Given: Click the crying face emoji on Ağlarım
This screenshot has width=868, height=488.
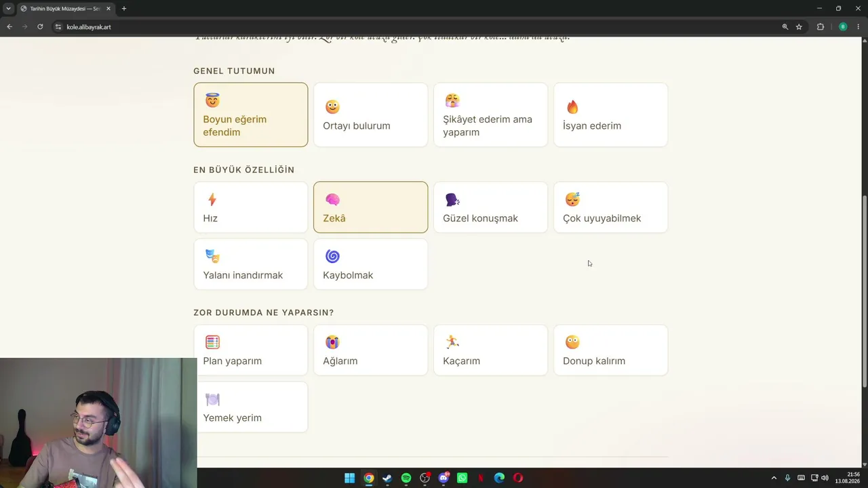Looking at the screenshot, I should click(x=332, y=342).
